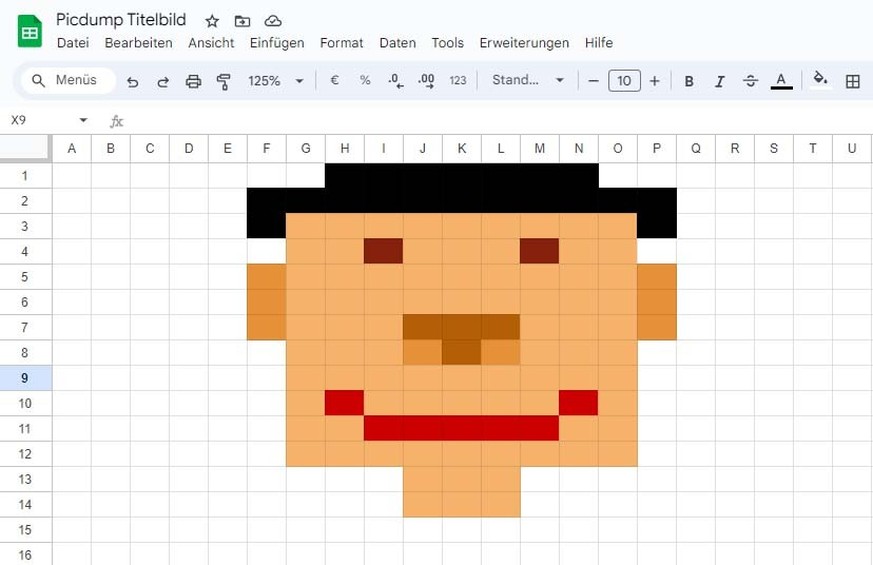The width and height of the screenshot is (873, 565).
Task: Select column A header
Action: (x=72, y=149)
